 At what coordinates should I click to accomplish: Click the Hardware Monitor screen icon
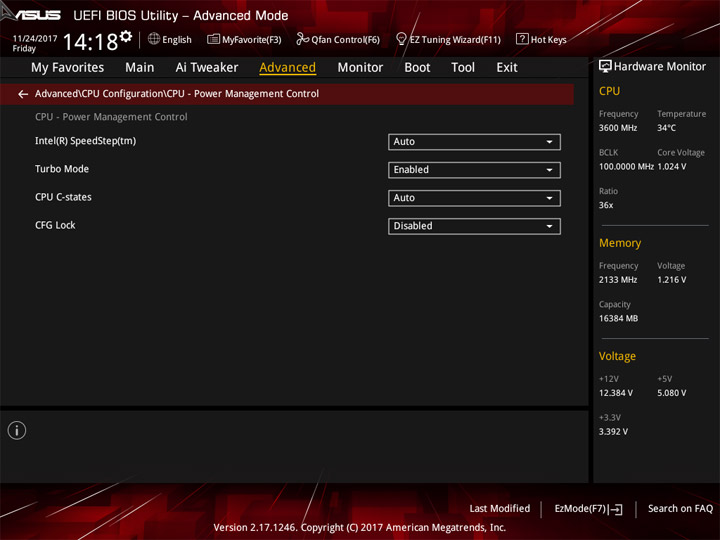click(605, 67)
